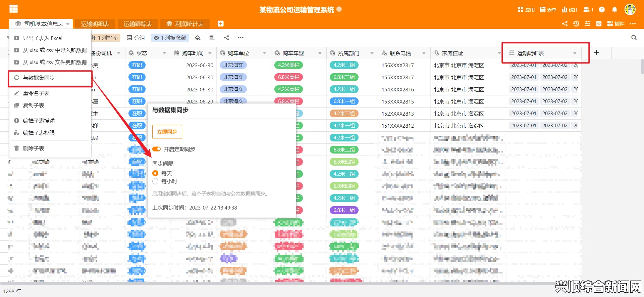The height and width of the screenshot is (297, 644).
Task: Toggle the 开启定期同步 switch
Action: click(156, 149)
